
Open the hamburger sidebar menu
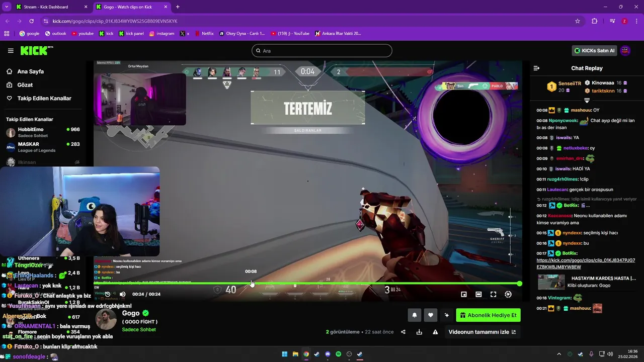coord(11,51)
